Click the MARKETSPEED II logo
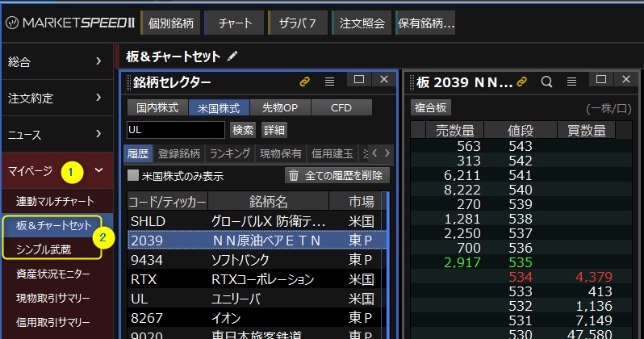This screenshot has height=339, width=644. [69, 23]
